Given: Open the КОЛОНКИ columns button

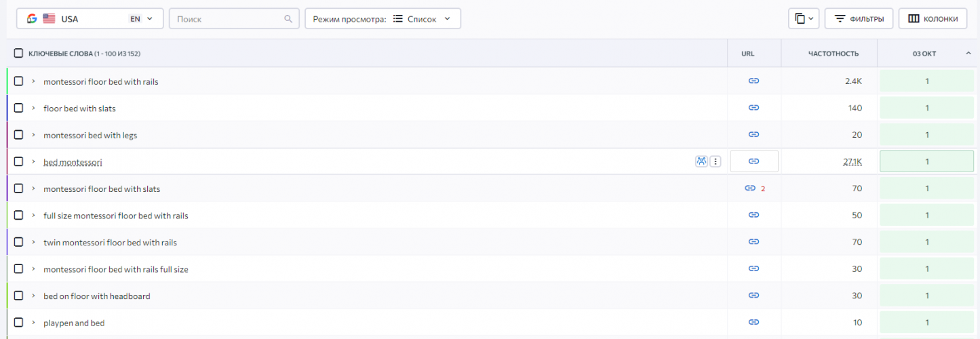Looking at the screenshot, I should pos(933,19).
